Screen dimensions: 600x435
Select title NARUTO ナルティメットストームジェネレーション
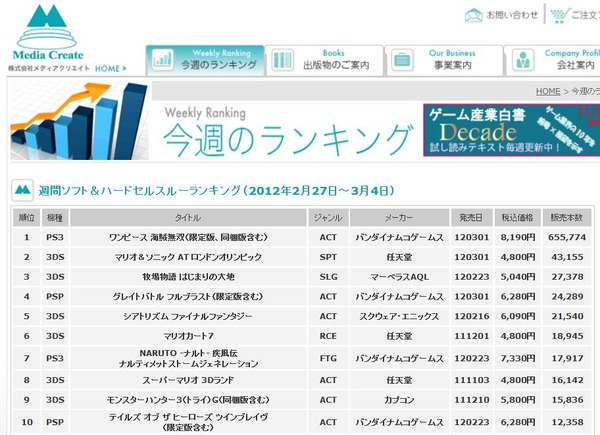pyautogui.click(x=188, y=358)
